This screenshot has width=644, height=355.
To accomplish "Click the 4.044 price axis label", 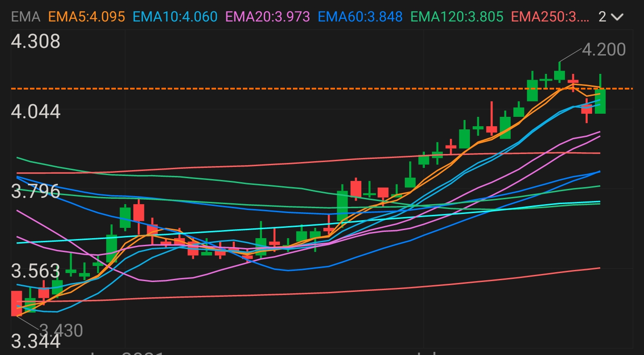I will tap(36, 111).
